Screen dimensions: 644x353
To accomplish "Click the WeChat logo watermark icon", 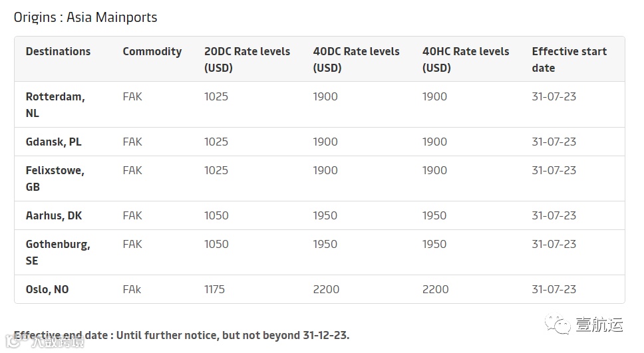I will pos(558,324).
